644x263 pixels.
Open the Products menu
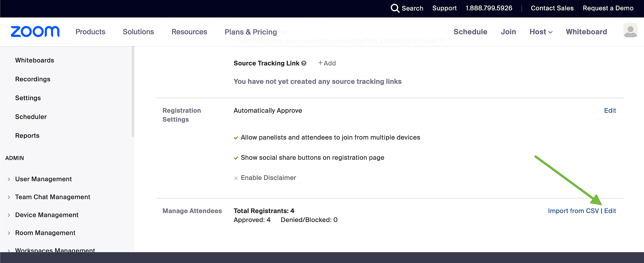click(x=90, y=32)
